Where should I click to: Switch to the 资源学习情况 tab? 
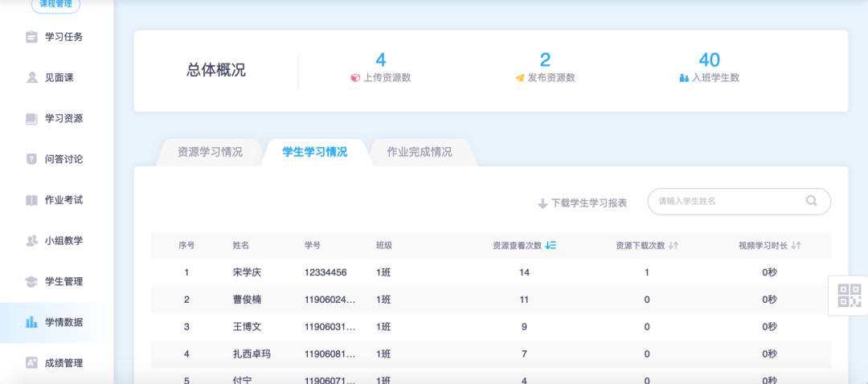[209, 152]
